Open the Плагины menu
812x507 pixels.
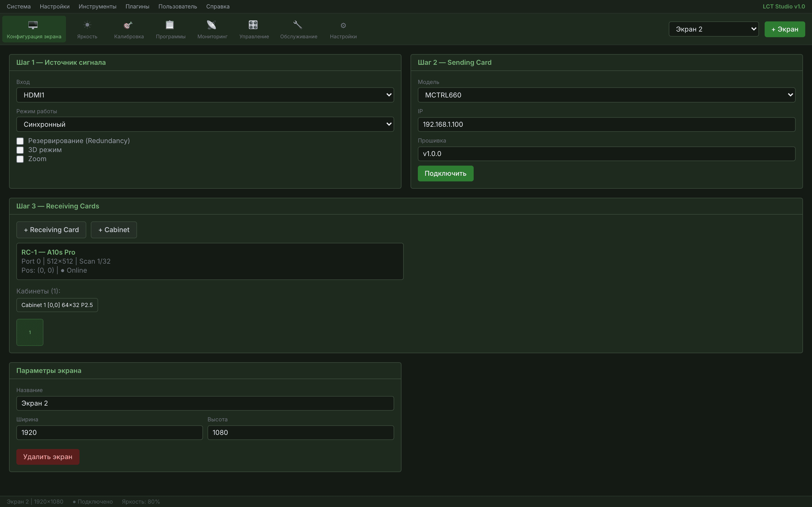click(137, 6)
